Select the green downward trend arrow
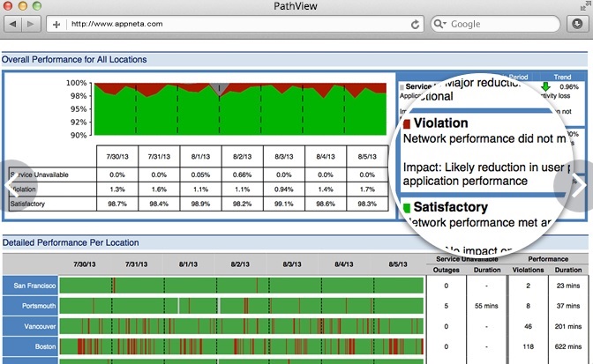Viewport: 593px width, 364px height. tap(545, 86)
